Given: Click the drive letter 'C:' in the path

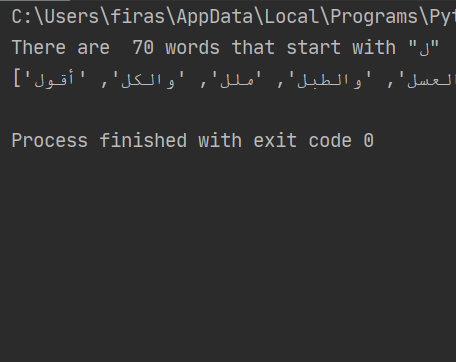Looking at the screenshot, I should 22,17.
